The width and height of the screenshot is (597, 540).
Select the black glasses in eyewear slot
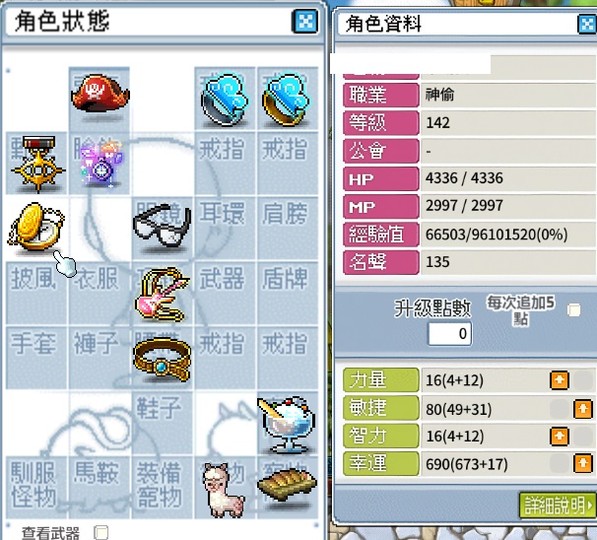point(162,227)
